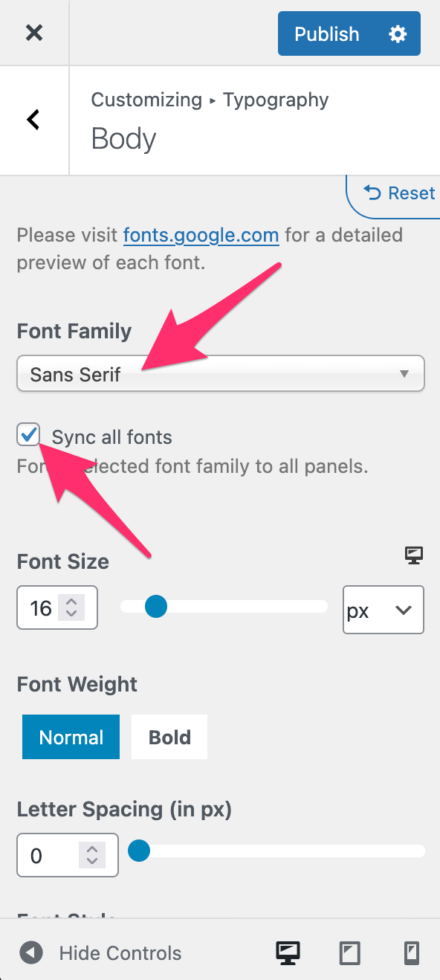This screenshot has height=980, width=440.
Task: Toggle the Sync all fonts checkbox
Action: [x=29, y=435]
